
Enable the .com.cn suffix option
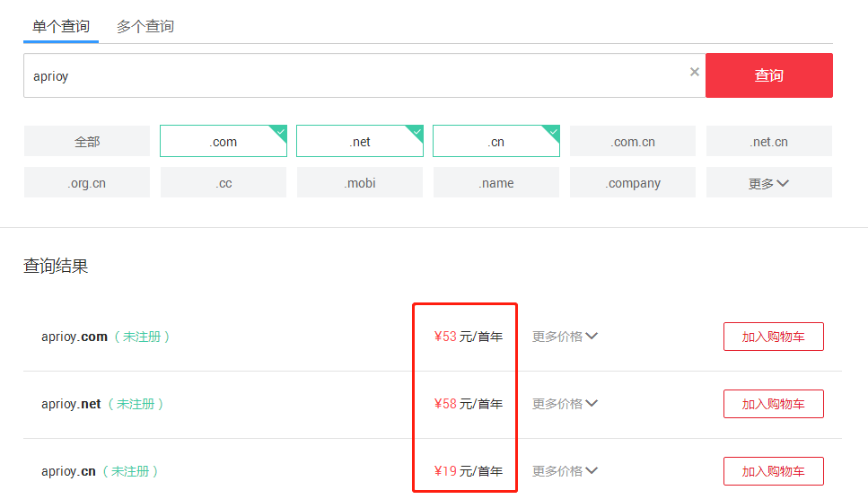(633, 142)
